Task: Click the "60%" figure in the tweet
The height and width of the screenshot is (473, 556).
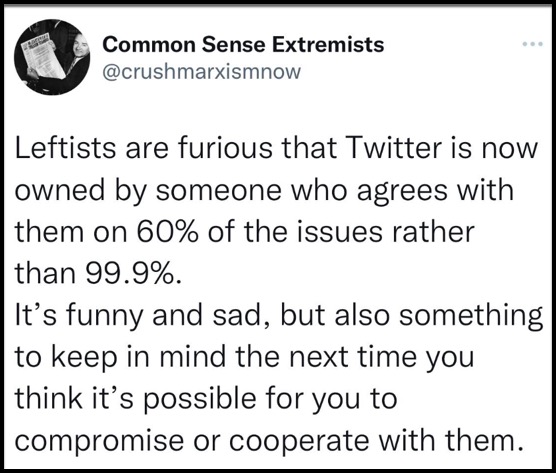Action: point(167,232)
